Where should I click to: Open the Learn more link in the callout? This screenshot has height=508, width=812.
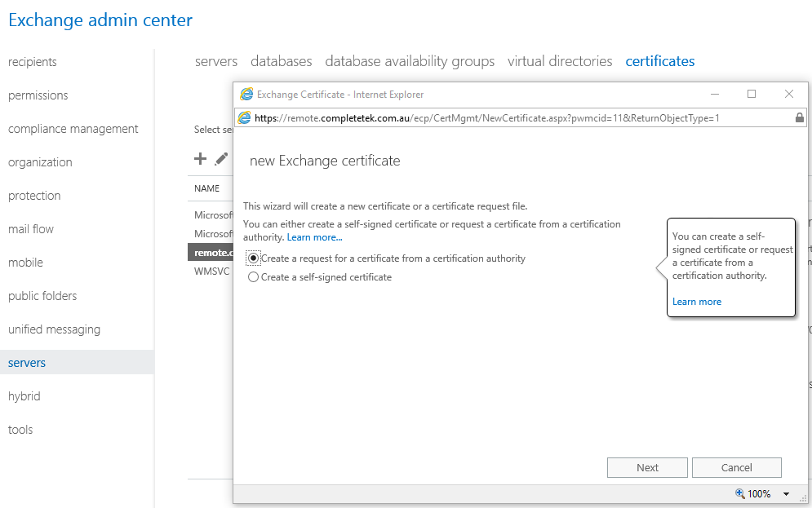pyautogui.click(x=696, y=301)
